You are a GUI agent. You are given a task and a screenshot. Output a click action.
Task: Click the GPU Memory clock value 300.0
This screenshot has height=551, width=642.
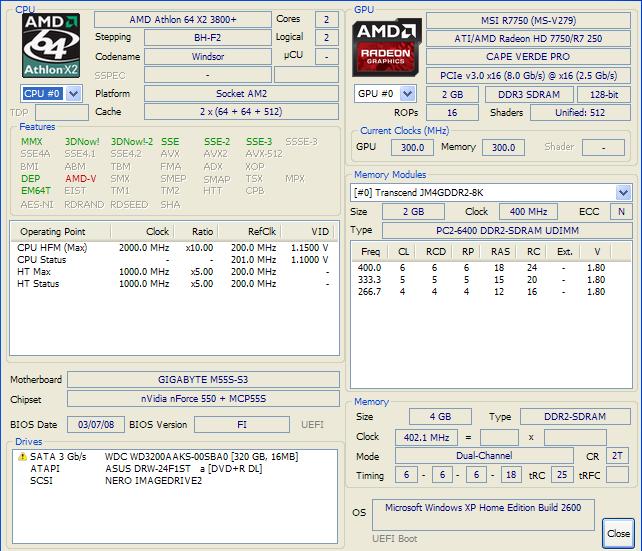504,147
